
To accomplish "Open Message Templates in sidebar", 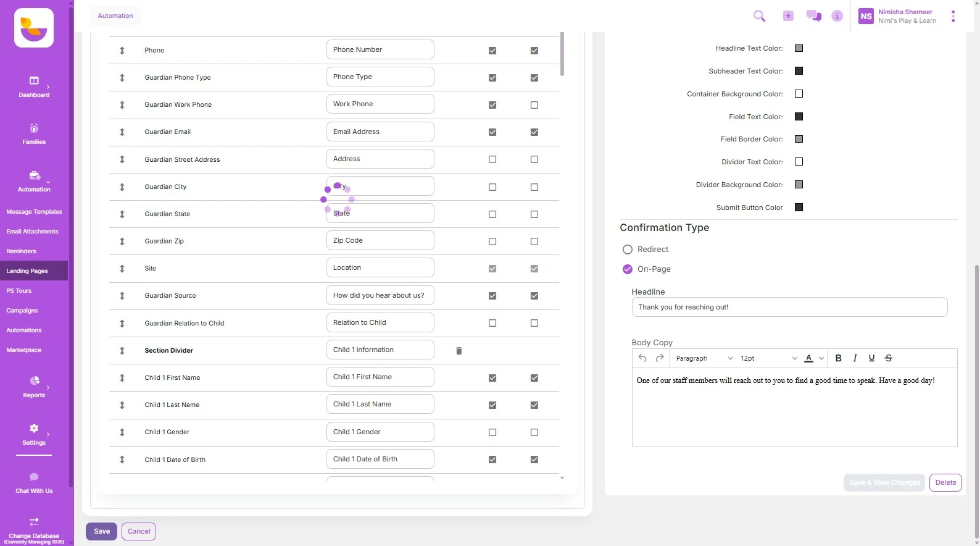I will pos(35,212).
